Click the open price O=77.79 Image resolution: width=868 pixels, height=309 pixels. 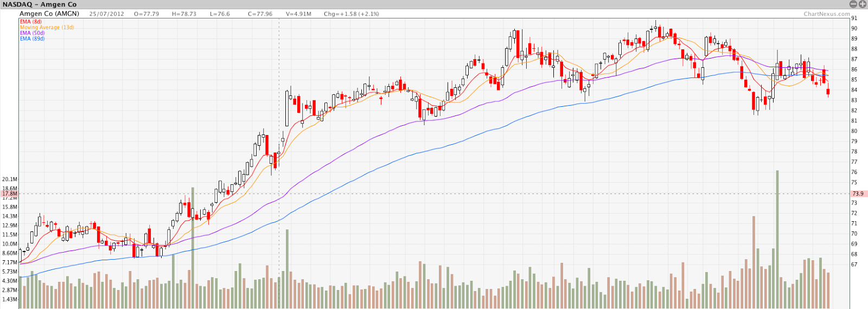pyautogui.click(x=146, y=14)
